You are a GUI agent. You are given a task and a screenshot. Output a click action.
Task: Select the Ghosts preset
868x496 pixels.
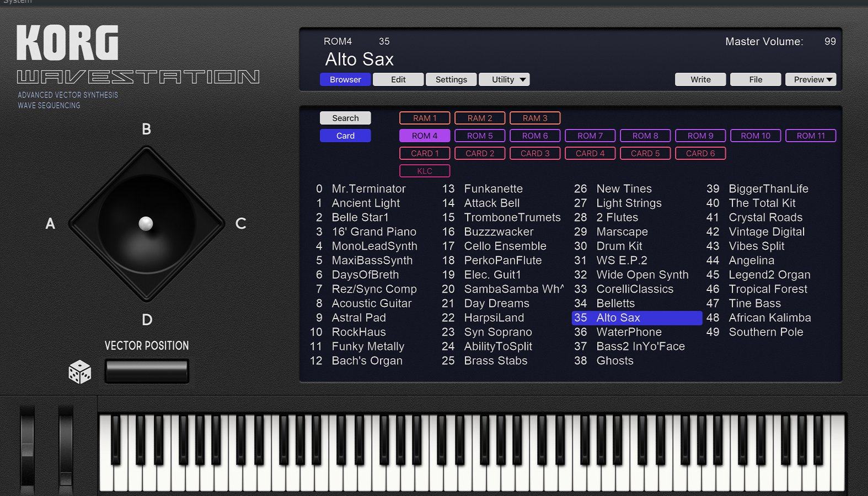pyautogui.click(x=615, y=360)
